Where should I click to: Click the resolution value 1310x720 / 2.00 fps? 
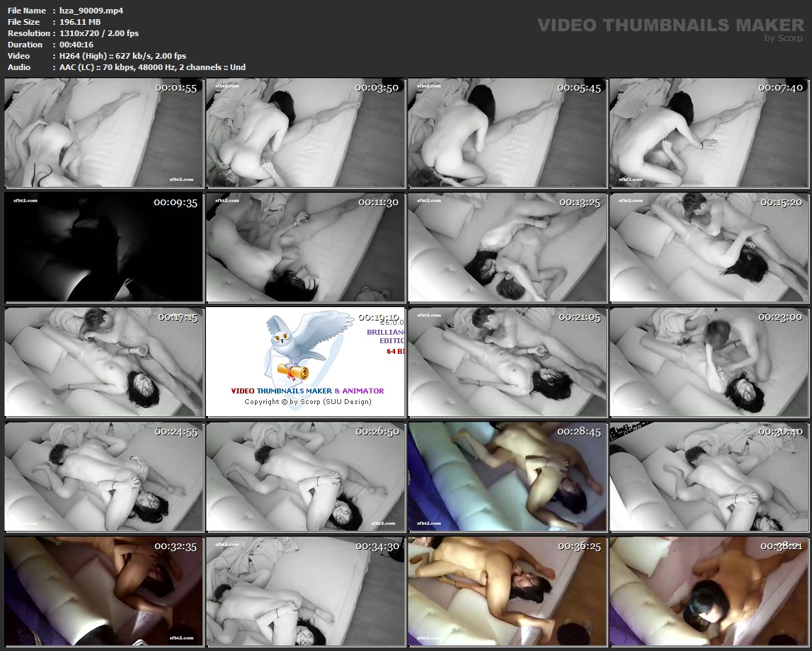click(x=99, y=33)
